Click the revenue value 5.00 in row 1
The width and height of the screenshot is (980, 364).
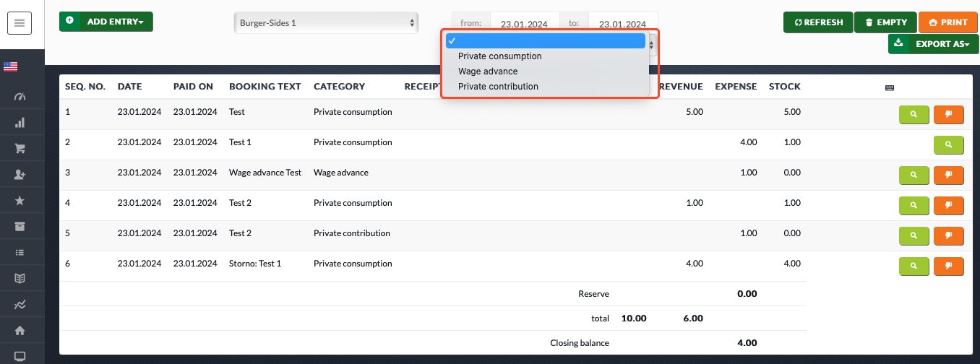[695, 113]
